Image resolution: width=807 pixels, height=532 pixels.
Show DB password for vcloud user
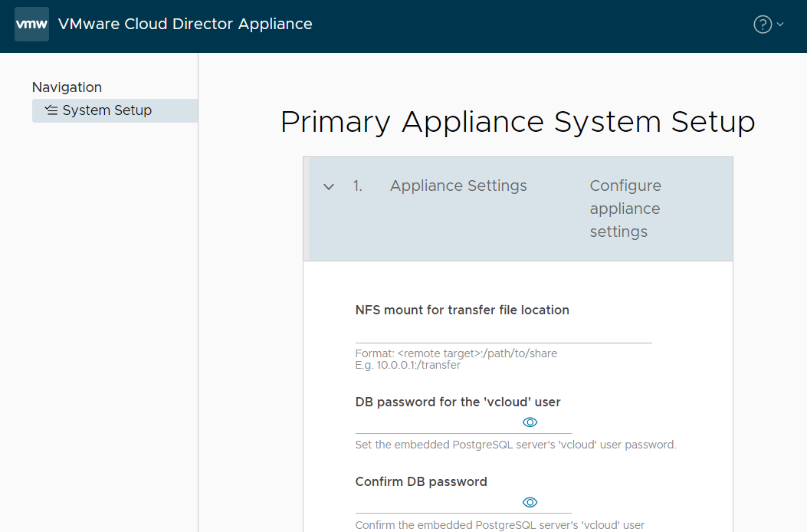coord(530,422)
